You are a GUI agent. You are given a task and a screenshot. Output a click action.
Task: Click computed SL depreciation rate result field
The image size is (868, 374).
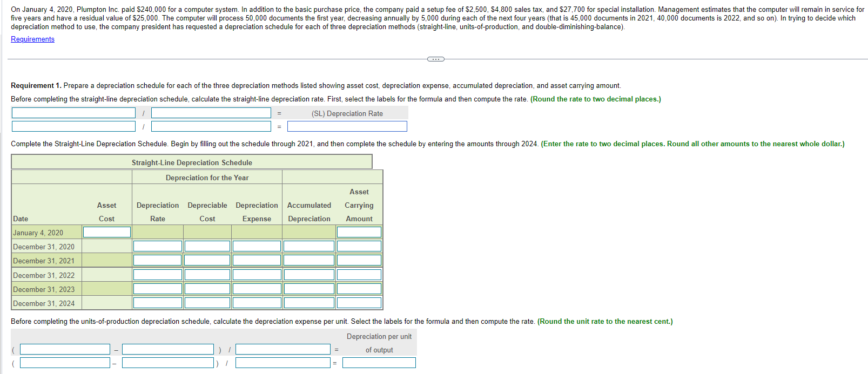[x=347, y=126]
